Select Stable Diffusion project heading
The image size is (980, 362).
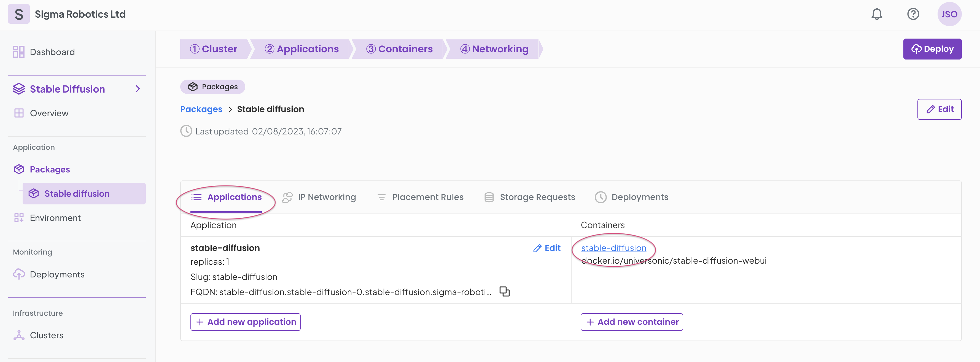click(x=67, y=89)
